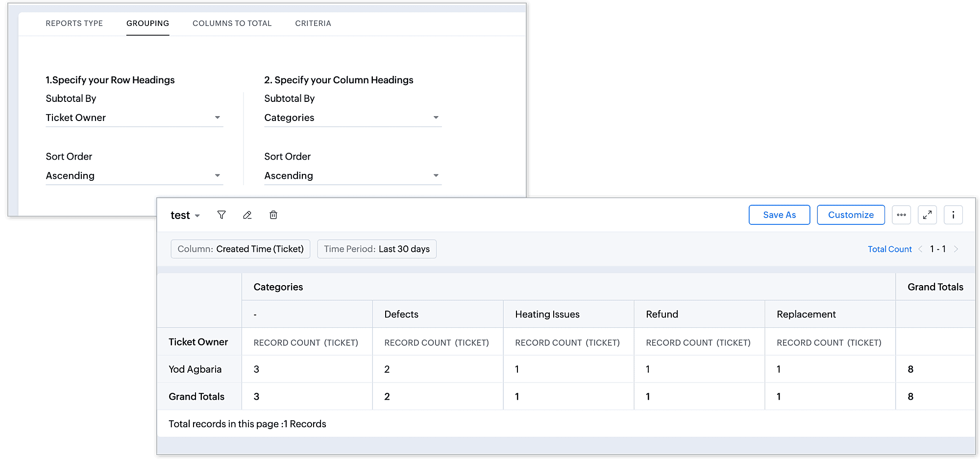Viewport: 980px width, 459px height.
Task: Click the Total Count link
Action: coord(889,249)
